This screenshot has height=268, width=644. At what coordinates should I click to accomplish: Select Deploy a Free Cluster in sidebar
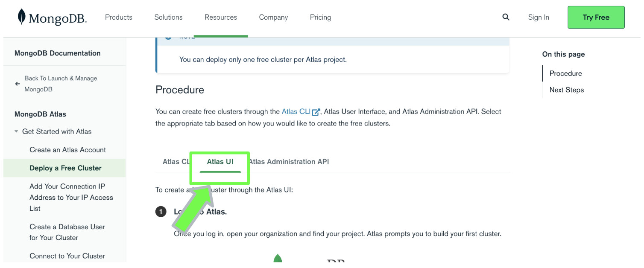[x=65, y=168]
